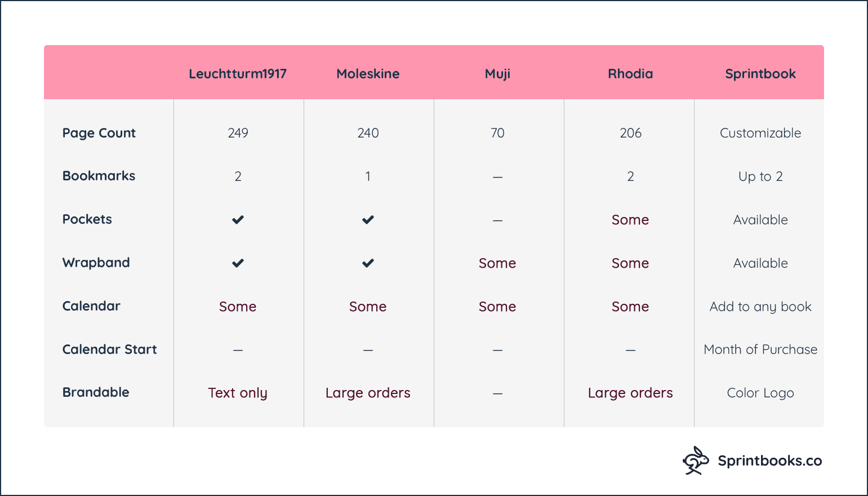Click Muji's 'Some' in Wrapband row
868x496 pixels.
point(497,263)
